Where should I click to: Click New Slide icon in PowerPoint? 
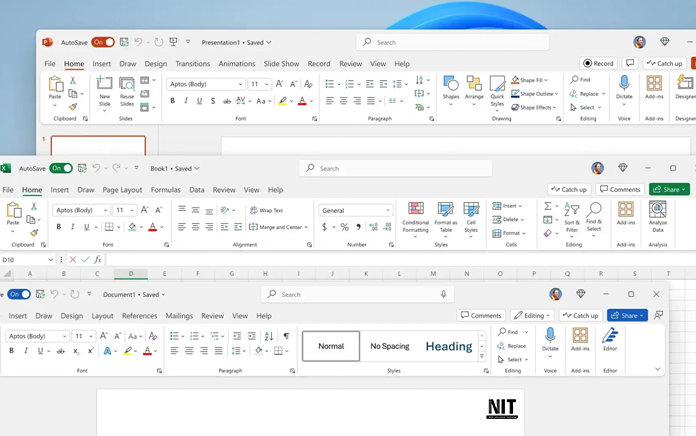[104, 83]
